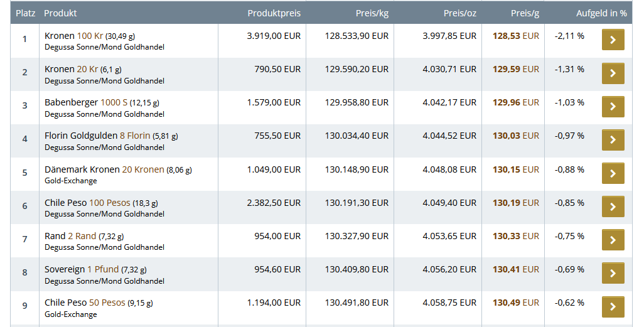Click the Aufgeld in % column header
The width and height of the screenshot is (644, 327).
[601, 13]
